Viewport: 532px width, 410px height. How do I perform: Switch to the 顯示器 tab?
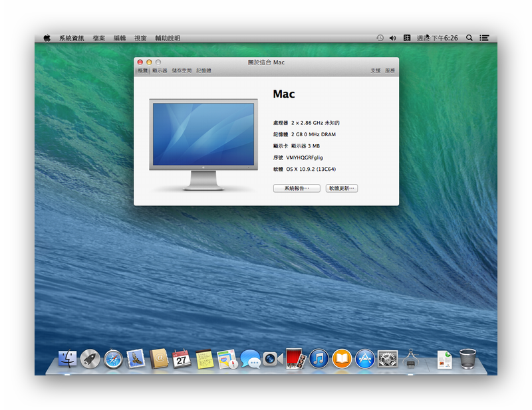pyautogui.click(x=160, y=70)
